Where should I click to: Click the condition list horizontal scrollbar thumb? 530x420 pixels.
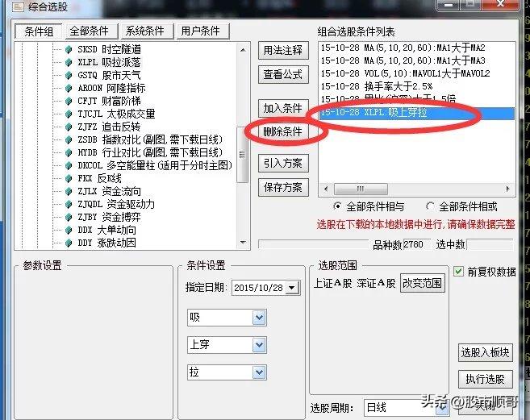[361, 189]
